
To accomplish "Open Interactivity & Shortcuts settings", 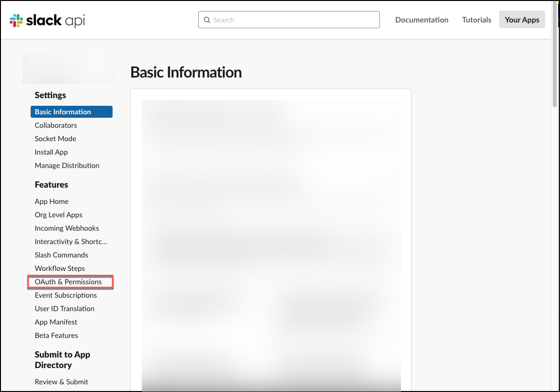I will tap(70, 241).
